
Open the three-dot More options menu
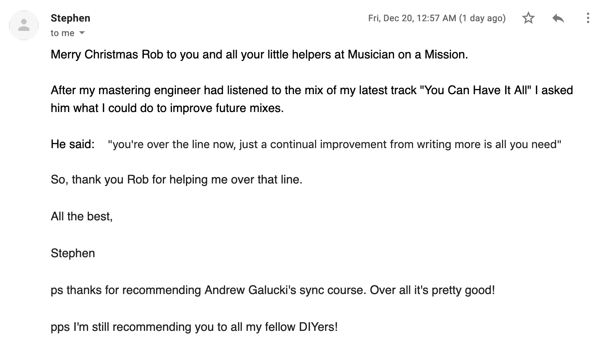coord(588,18)
